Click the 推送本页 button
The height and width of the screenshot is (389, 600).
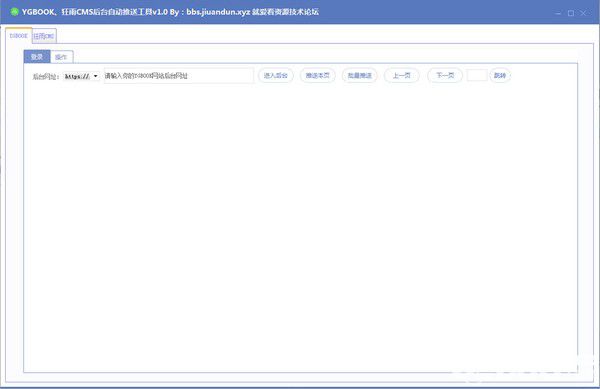click(x=318, y=75)
